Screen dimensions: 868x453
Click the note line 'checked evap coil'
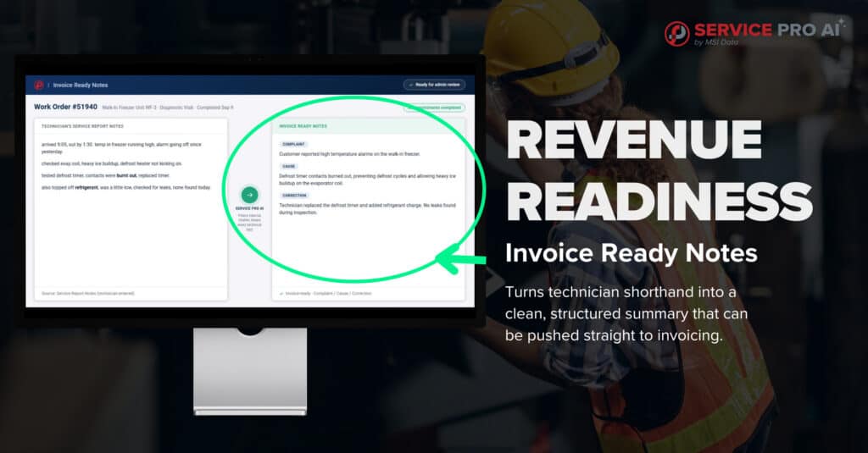(x=112, y=163)
